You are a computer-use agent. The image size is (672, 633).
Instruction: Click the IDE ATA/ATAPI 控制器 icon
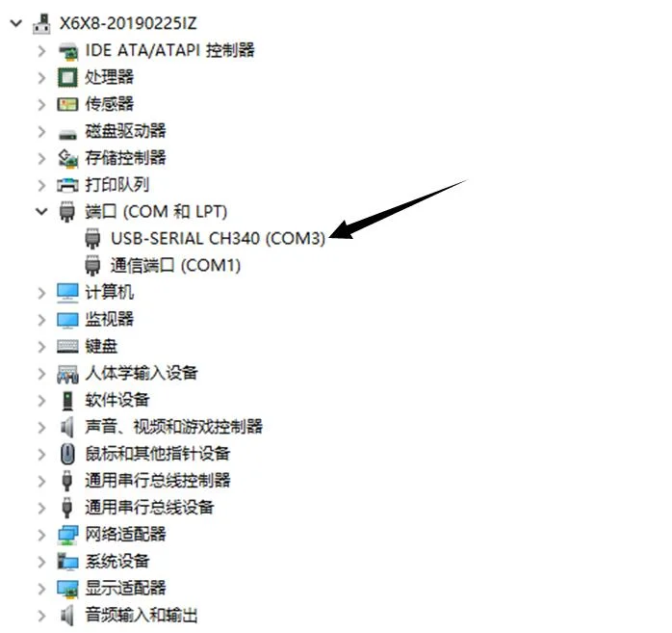point(67,51)
